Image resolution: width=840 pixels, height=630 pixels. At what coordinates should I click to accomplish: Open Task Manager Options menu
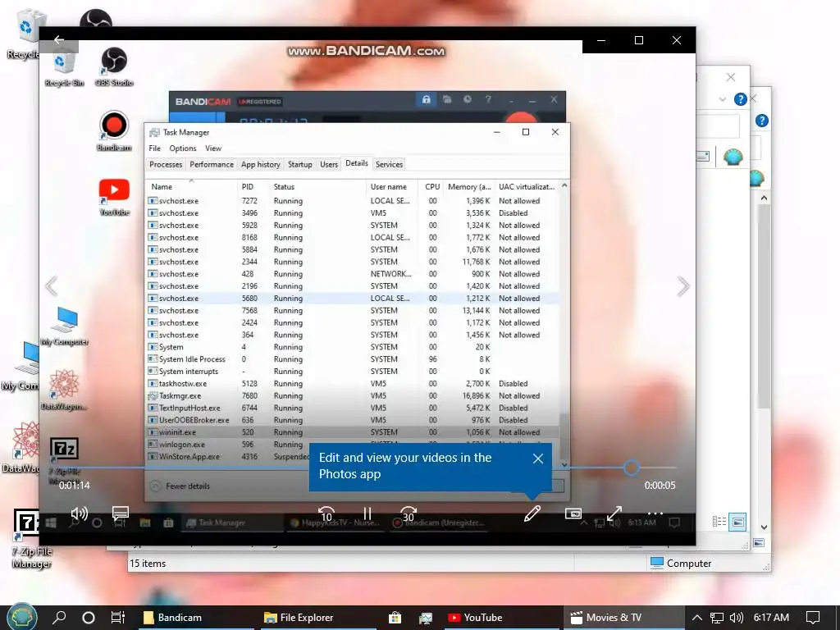tap(183, 148)
